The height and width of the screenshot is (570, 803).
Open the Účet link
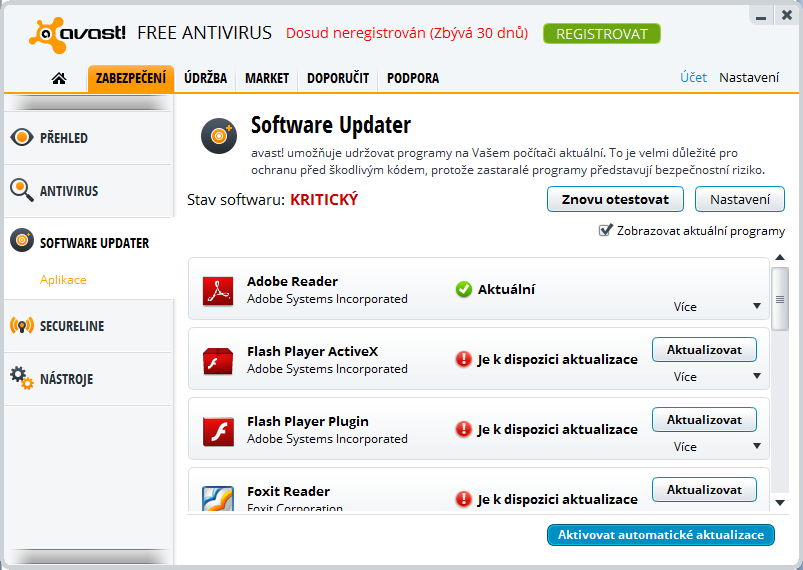[693, 77]
